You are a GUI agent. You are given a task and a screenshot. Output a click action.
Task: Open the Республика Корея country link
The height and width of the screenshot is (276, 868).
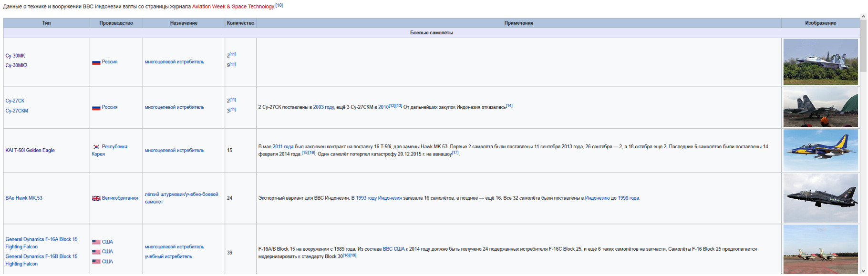110,151
